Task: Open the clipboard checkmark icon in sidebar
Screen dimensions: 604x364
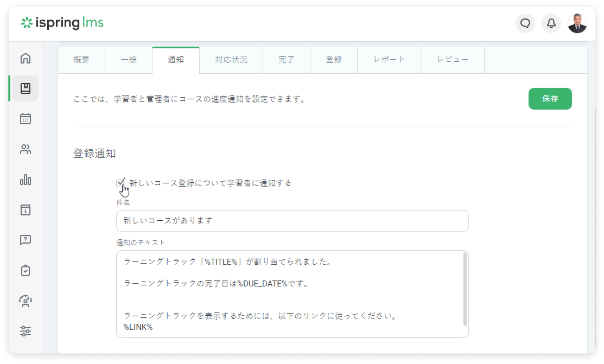Action: (x=26, y=270)
